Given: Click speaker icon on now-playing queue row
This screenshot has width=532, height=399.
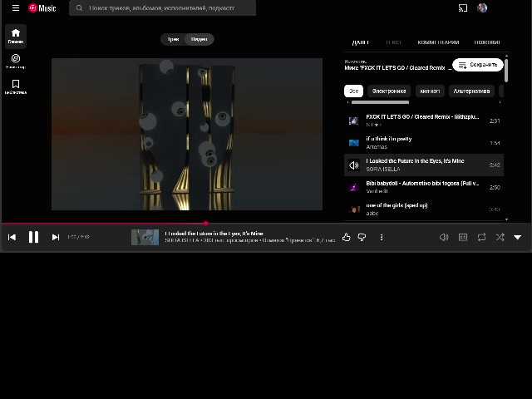Looking at the screenshot, I should (354, 165).
